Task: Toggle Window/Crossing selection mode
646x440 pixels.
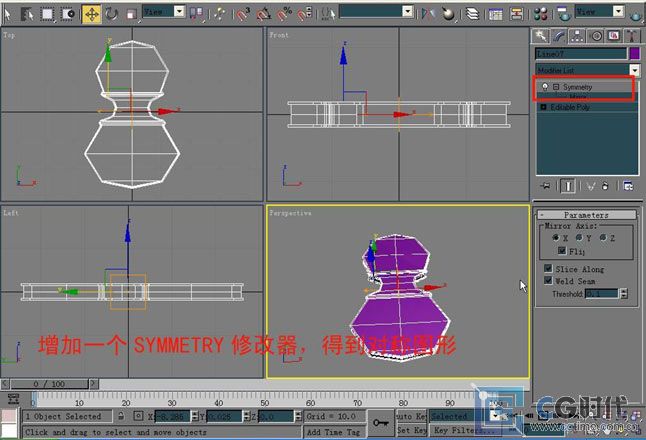Action: (68, 14)
